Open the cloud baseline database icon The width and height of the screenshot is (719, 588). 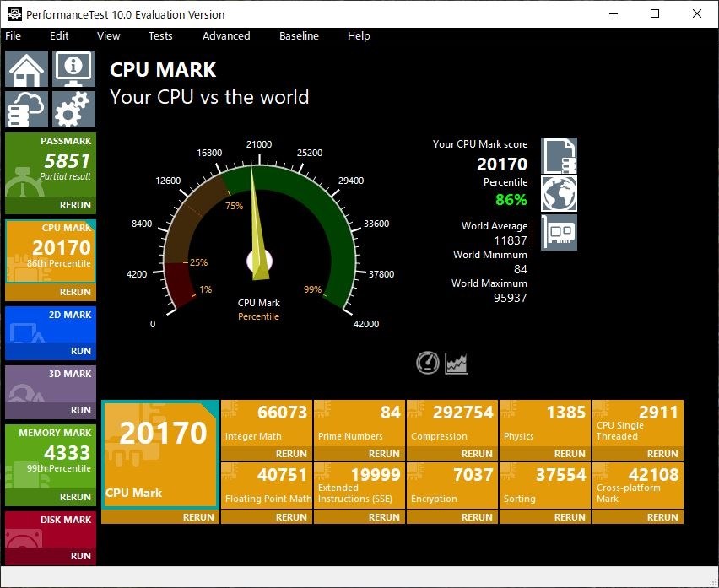(27, 109)
